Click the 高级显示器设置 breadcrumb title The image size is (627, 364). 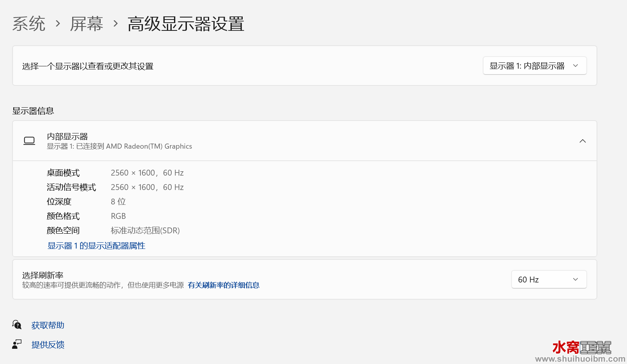click(x=186, y=24)
